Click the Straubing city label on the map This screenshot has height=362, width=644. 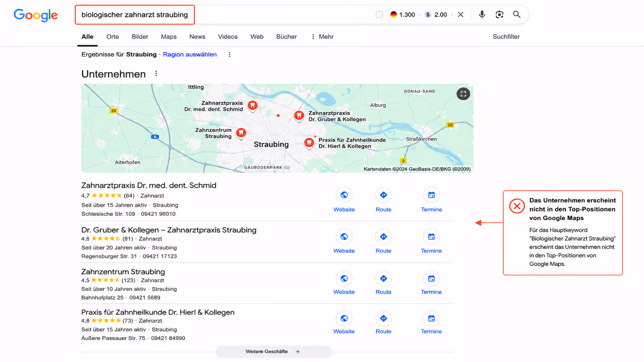click(x=271, y=144)
